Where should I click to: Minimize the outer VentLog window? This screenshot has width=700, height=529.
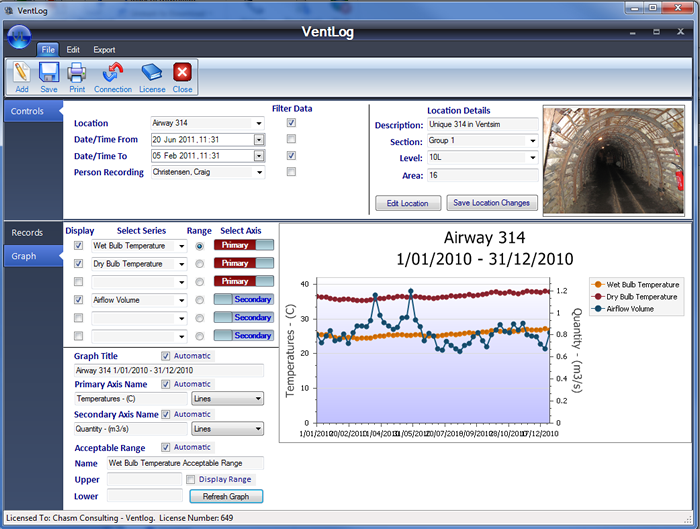click(635, 8)
